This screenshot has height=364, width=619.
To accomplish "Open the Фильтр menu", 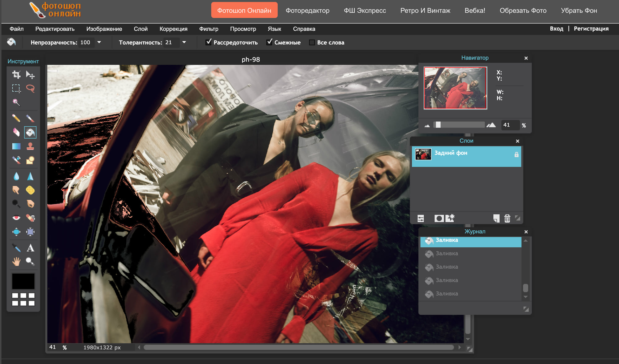I will (x=208, y=28).
